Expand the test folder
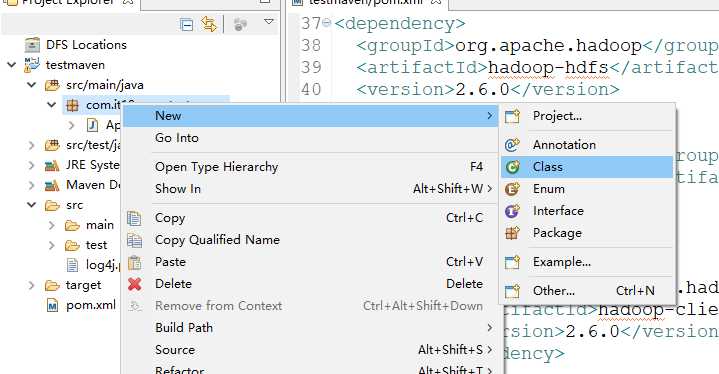The height and width of the screenshot is (374, 719). (x=51, y=245)
